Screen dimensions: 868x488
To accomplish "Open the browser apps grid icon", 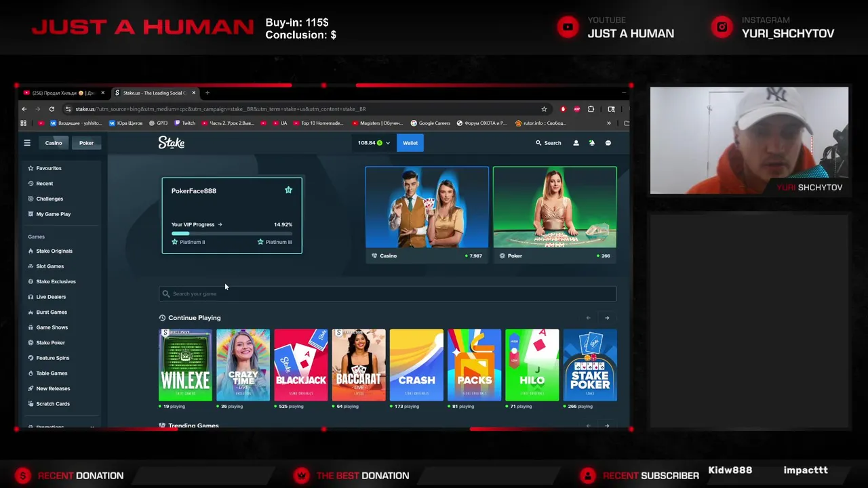I will coord(24,123).
